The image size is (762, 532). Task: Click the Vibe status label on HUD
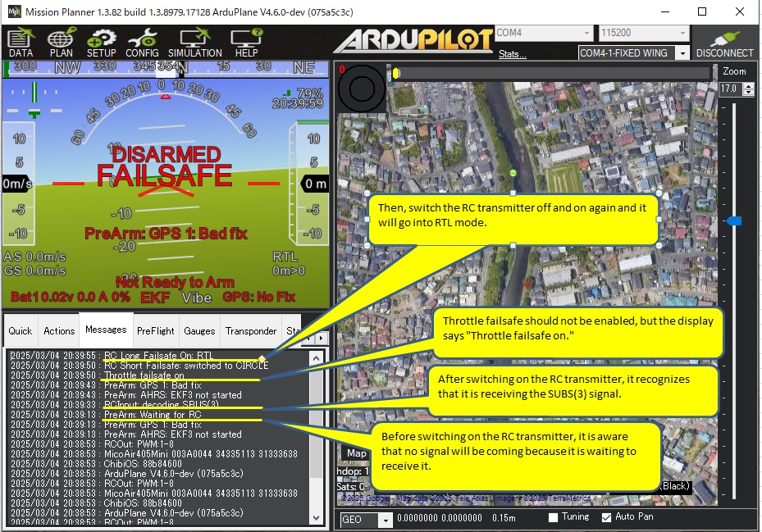(197, 298)
